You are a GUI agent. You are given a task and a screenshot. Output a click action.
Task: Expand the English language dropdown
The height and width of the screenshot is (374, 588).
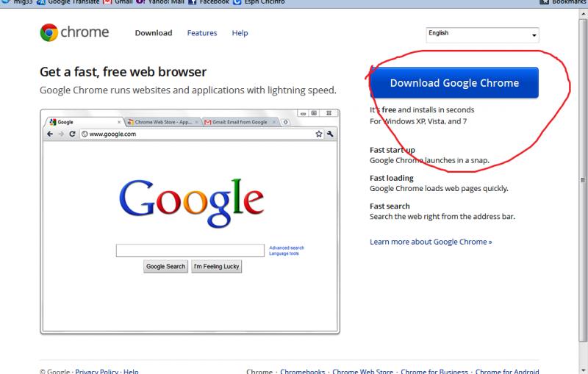(x=482, y=35)
